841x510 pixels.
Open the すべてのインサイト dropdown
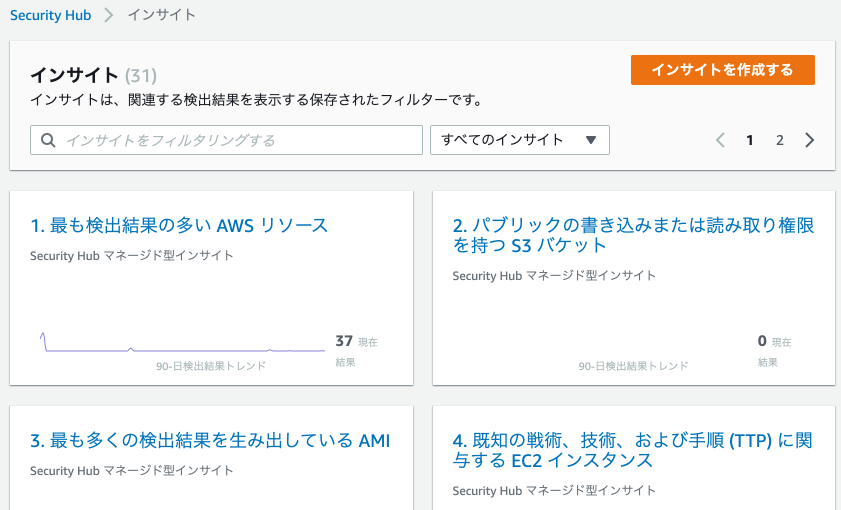[519, 140]
